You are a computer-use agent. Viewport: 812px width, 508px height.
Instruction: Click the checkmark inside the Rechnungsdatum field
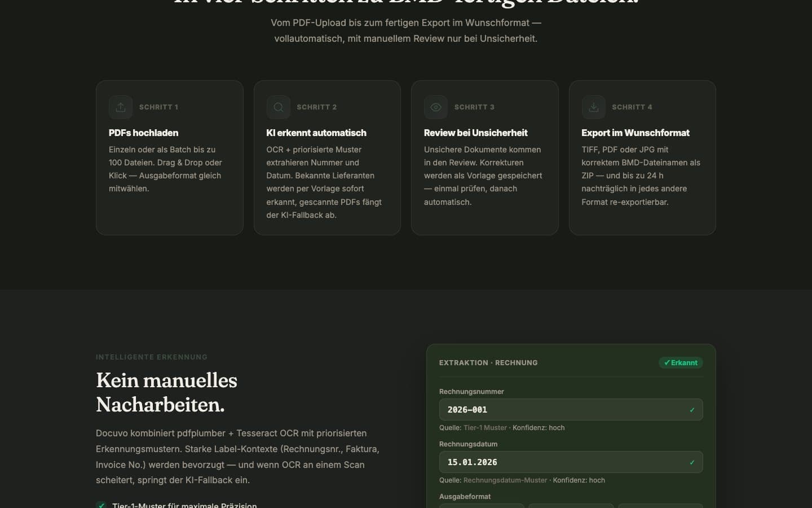(692, 462)
